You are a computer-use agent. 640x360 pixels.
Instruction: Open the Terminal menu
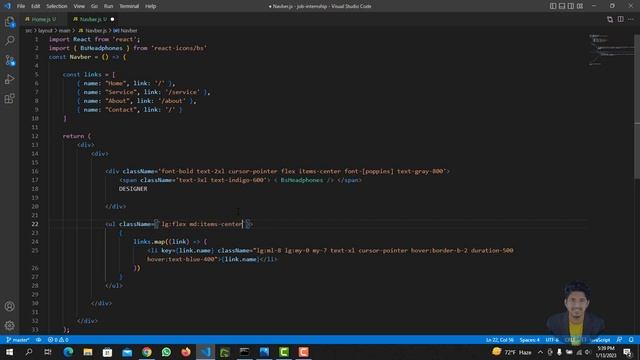click(129, 6)
